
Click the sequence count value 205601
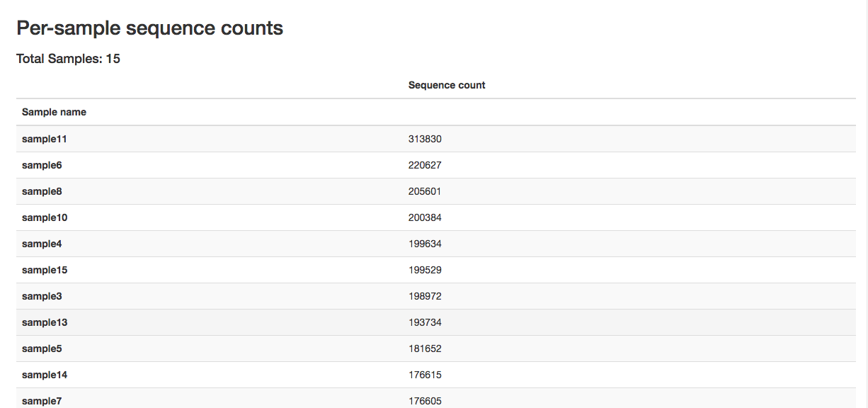[x=425, y=191]
